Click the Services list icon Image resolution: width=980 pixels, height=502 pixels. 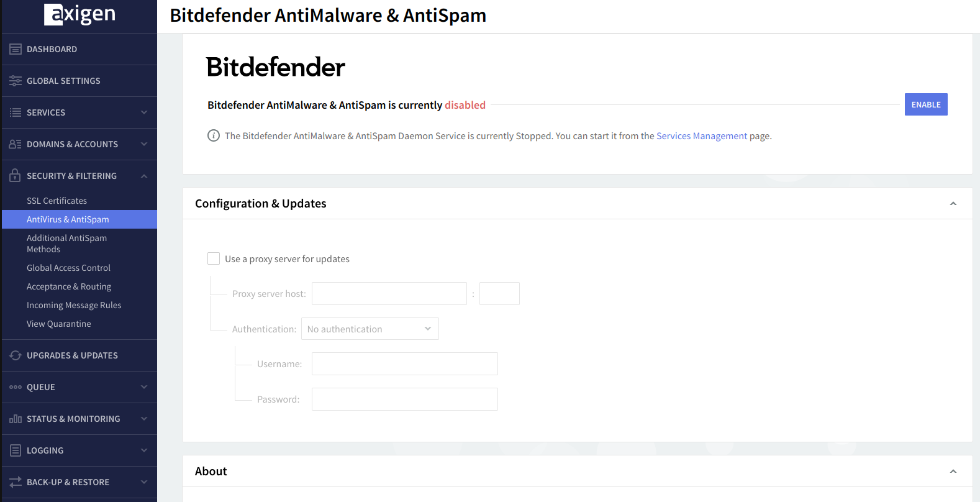click(x=16, y=112)
